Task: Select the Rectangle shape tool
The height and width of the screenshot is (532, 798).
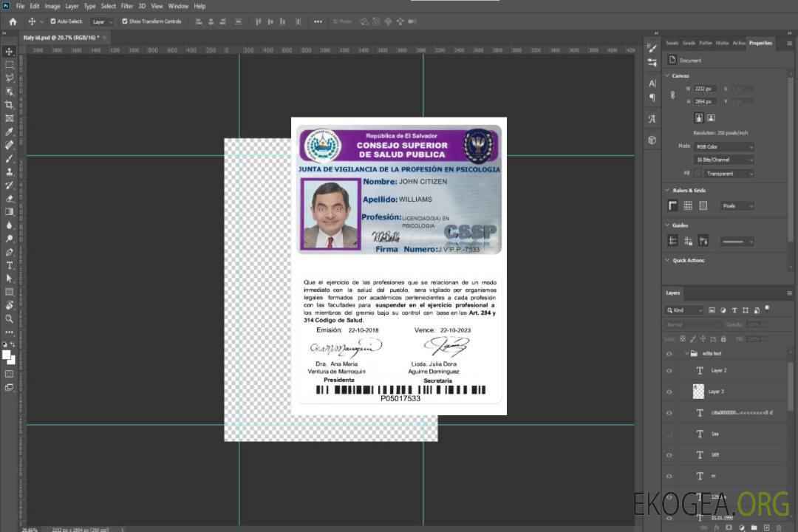Action: (9, 292)
